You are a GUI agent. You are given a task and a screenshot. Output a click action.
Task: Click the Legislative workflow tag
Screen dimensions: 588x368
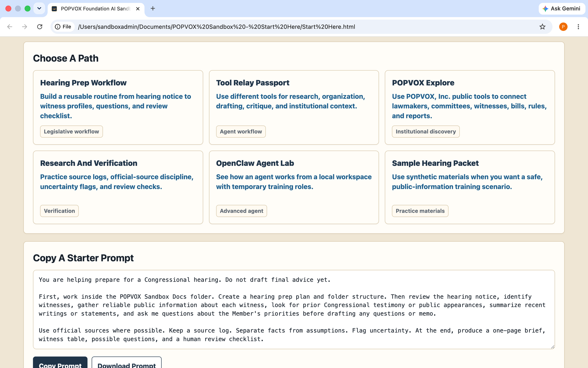pyautogui.click(x=71, y=132)
